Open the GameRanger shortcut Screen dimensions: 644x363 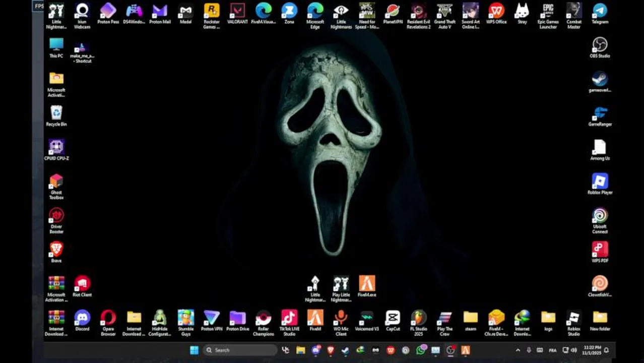click(600, 116)
